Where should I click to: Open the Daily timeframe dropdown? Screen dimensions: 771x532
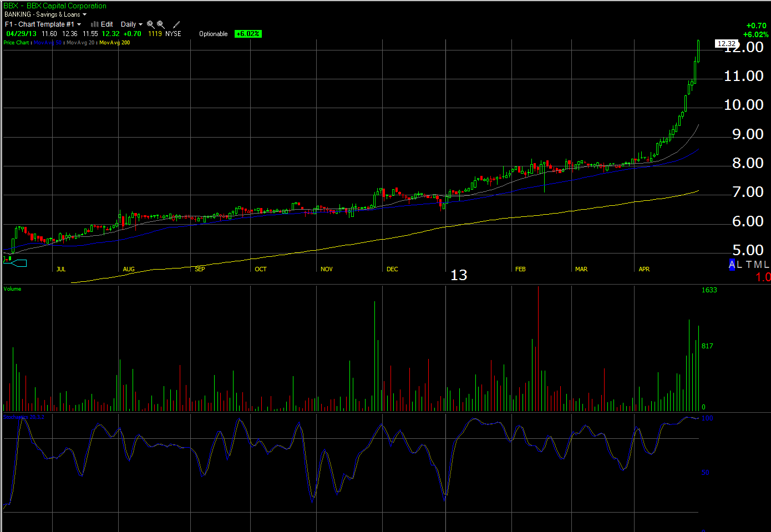coord(132,24)
